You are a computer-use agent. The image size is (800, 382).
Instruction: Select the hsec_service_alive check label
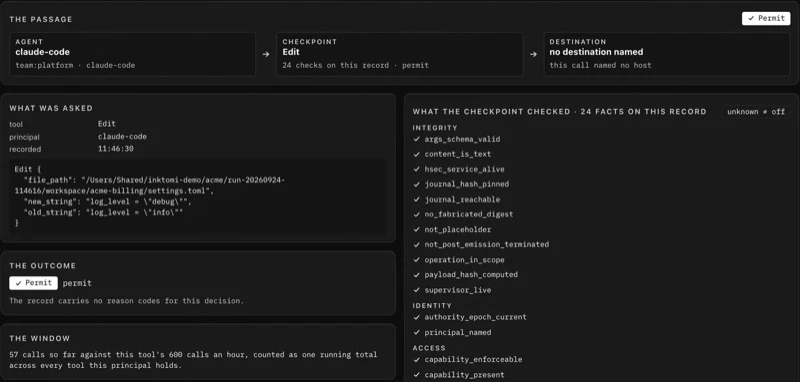464,169
